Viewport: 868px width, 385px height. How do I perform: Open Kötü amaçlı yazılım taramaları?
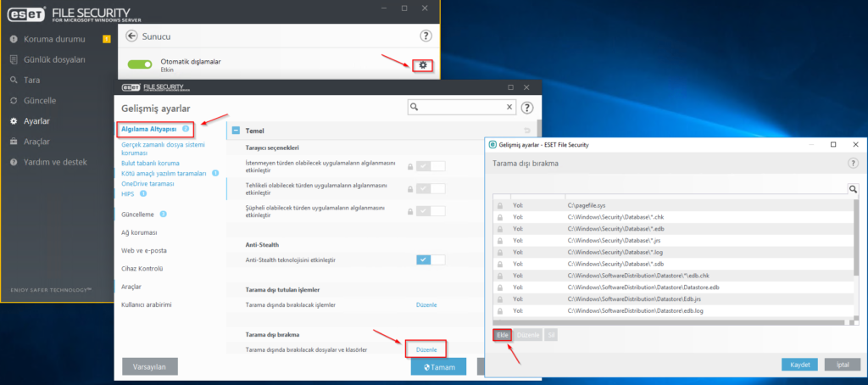[164, 173]
